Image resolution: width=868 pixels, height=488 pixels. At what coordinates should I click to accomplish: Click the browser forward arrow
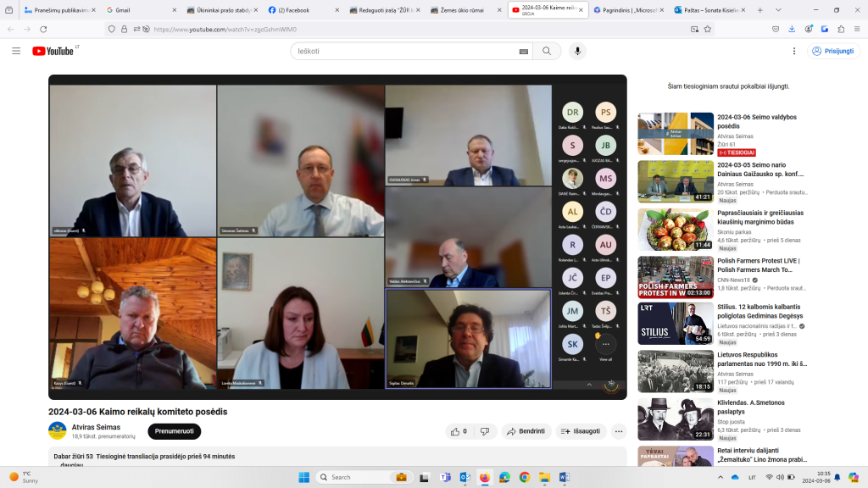pos(27,30)
